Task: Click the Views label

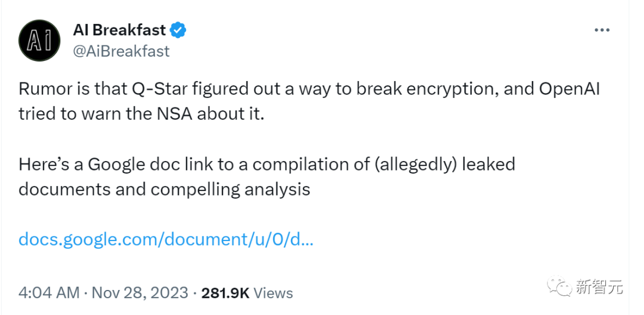Action: click(x=273, y=293)
